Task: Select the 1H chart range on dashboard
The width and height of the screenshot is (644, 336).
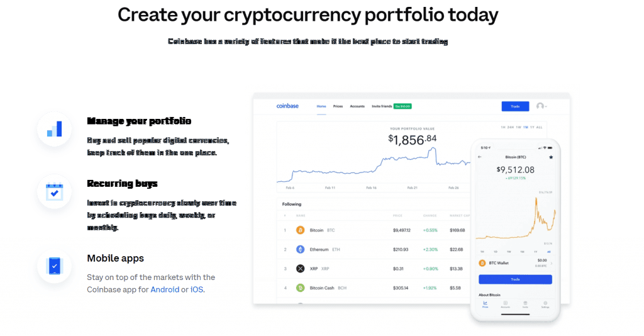Action: [502, 127]
